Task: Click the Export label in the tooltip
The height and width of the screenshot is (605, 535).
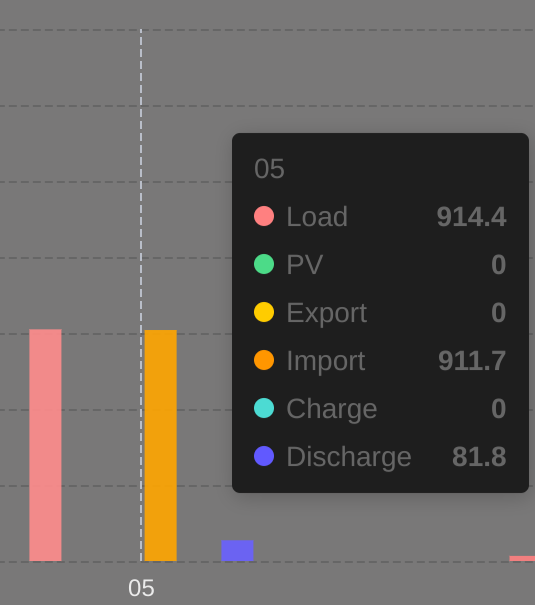Action: pos(326,313)
